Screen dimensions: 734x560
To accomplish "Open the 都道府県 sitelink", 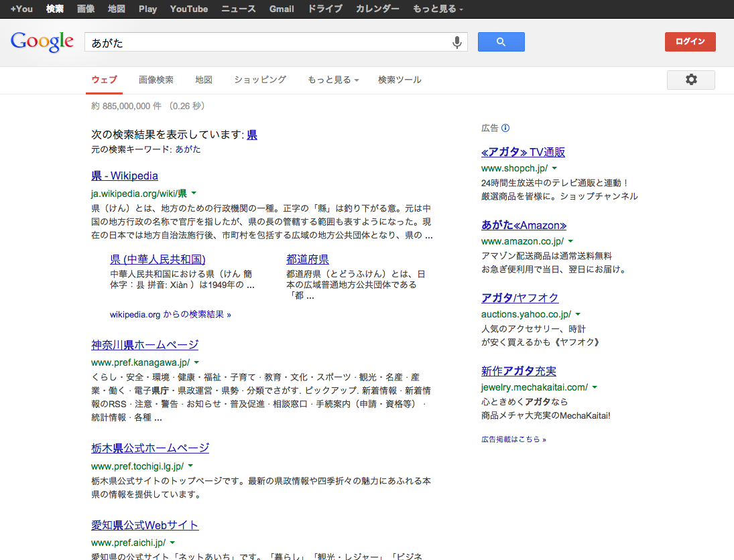I will [x=307, y=259].
